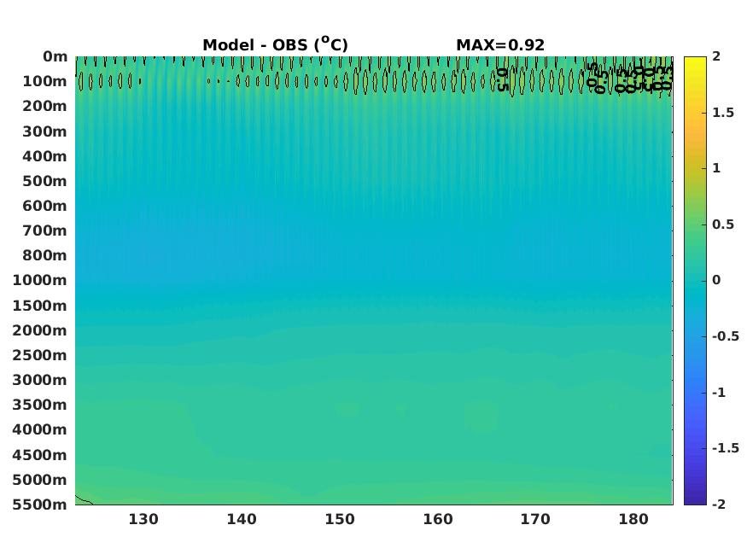
Task: Click the "3500m" depth axis label
Action: (40, 405)
